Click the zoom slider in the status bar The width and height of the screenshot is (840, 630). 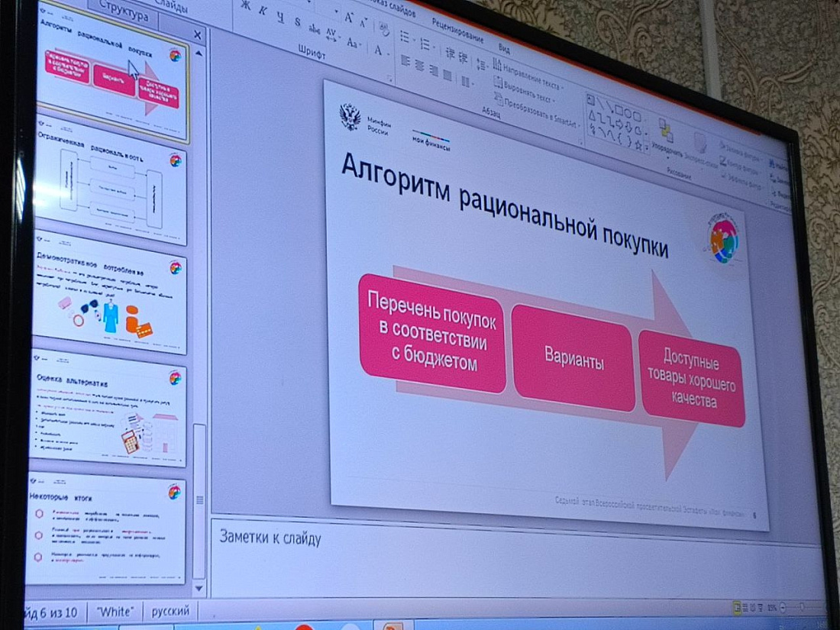(802, 606)
